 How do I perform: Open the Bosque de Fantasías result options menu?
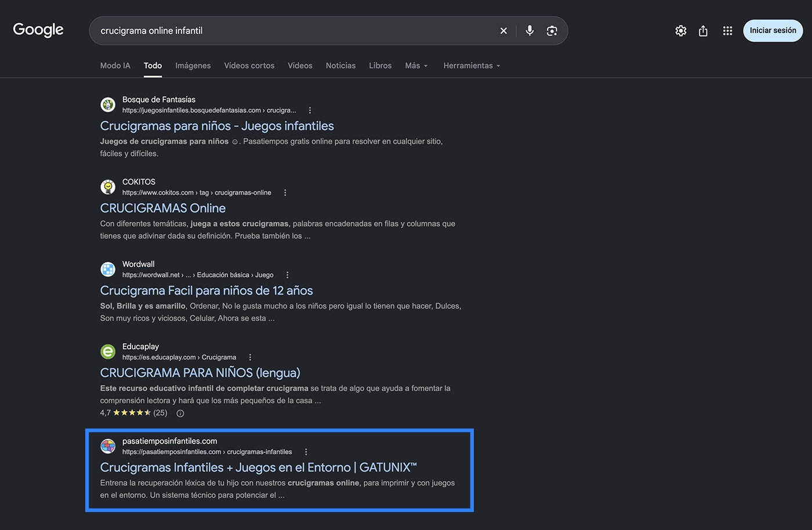point(310,110)
